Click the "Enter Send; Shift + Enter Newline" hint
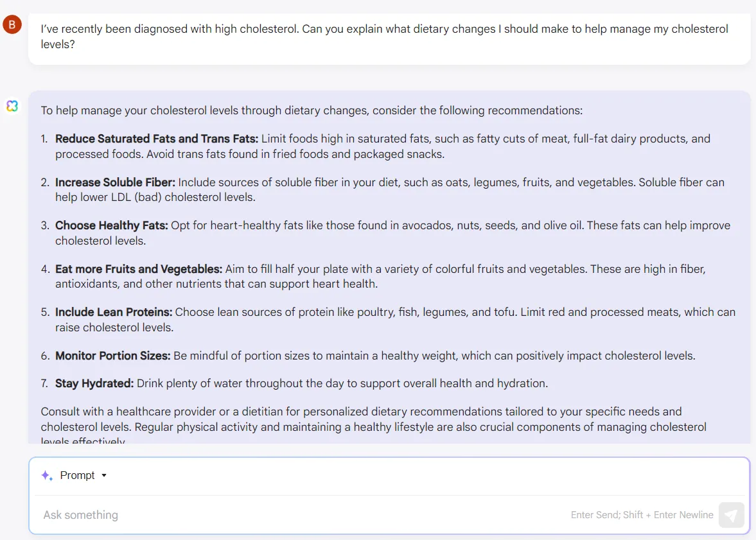 click(642, 515)
